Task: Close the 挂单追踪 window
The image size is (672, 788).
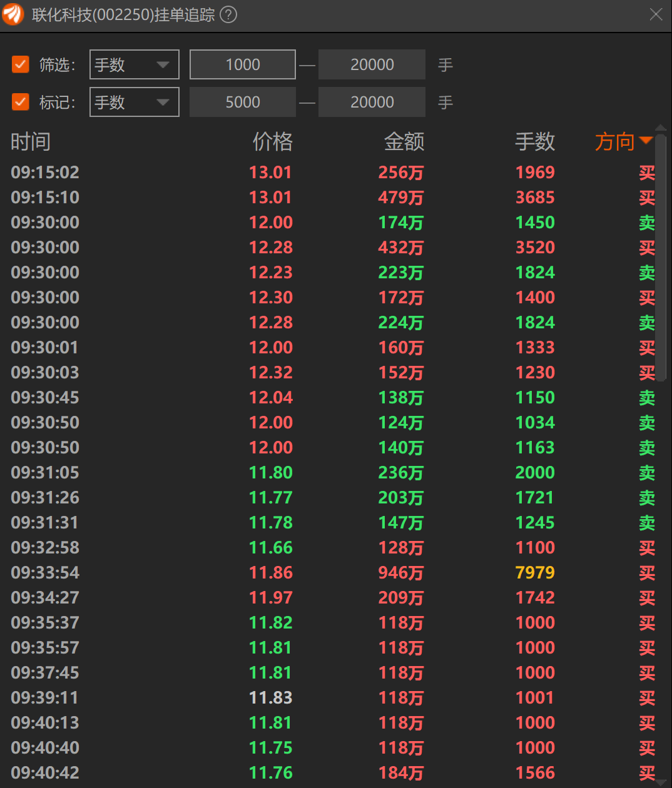Action: pos(656,14)
